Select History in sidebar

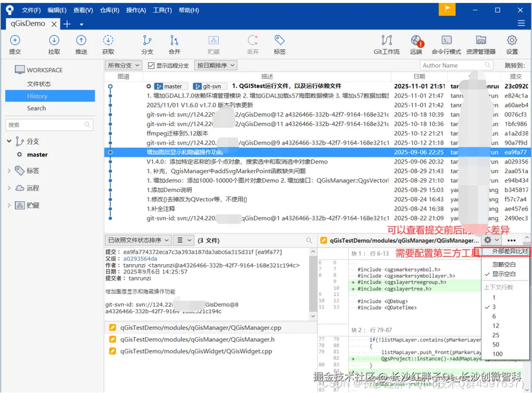[x=50, y=96]
